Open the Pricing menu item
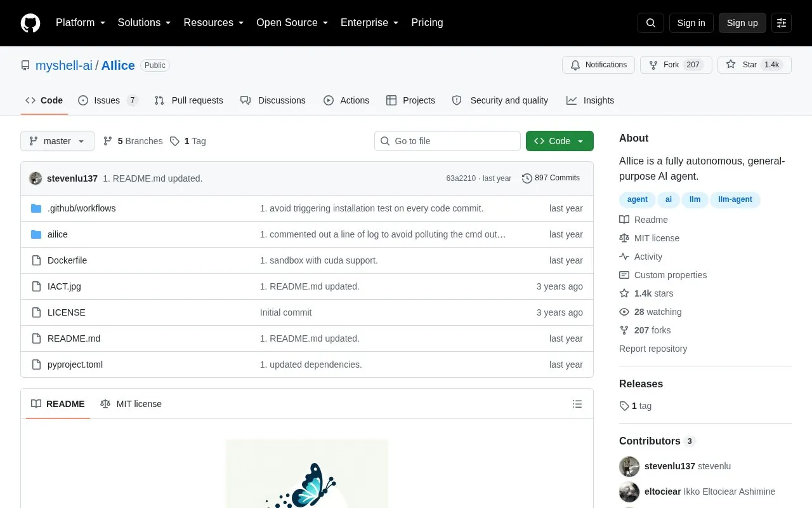The image size is (812, 508). coord(427,23)
